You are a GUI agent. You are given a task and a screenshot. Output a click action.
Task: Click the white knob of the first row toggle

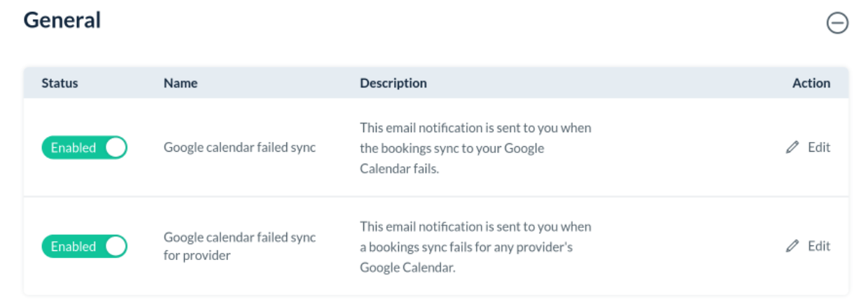tap(115, 148)
